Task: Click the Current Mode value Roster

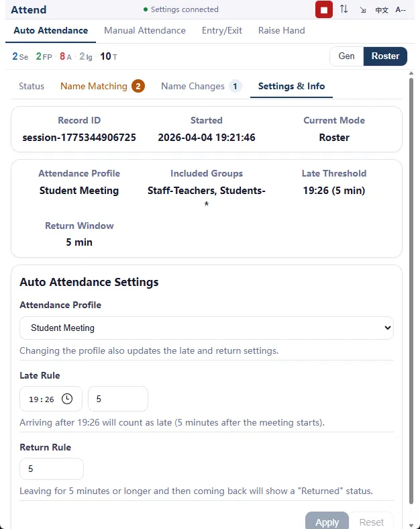Action: (x=334, y=138)
